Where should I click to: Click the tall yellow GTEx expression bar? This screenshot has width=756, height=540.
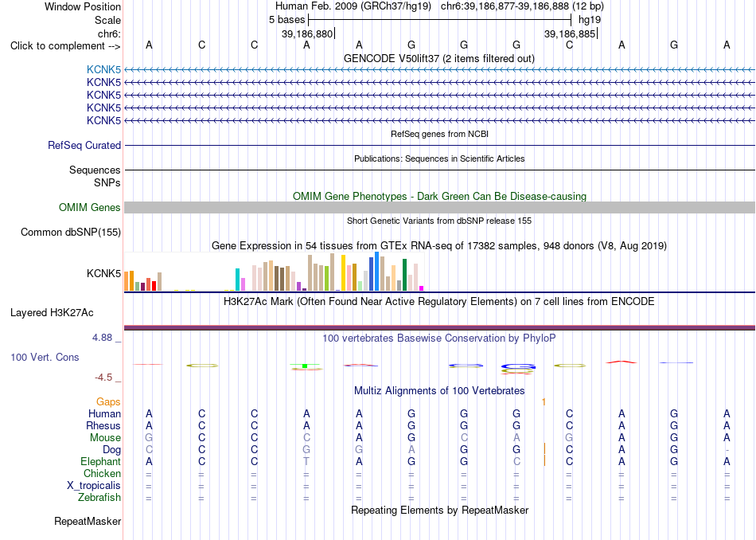pyautogui.click(x=343, y=272)
